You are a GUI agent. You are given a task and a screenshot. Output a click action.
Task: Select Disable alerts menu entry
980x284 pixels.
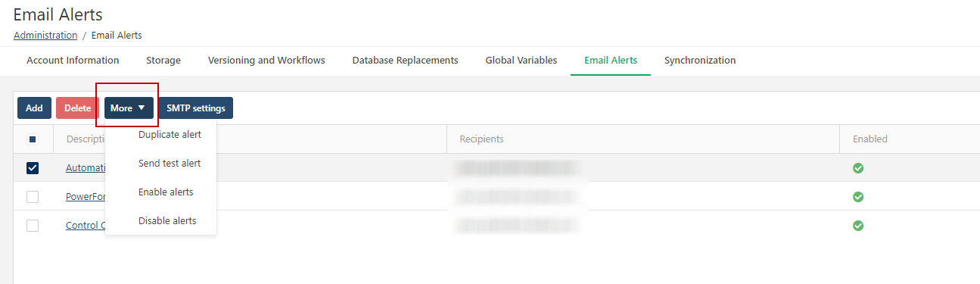[167, 221]
